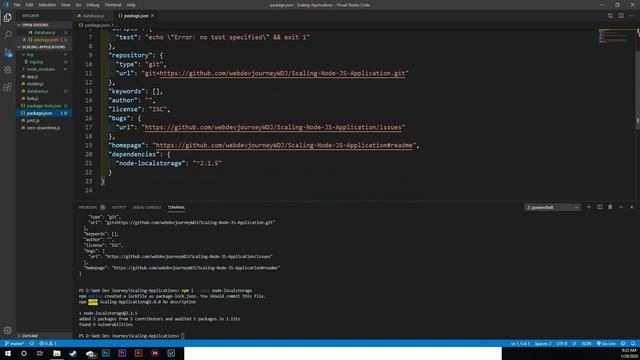The image size is (640, 360).
Task: Open Task View on taskbar
Action: 40,353
